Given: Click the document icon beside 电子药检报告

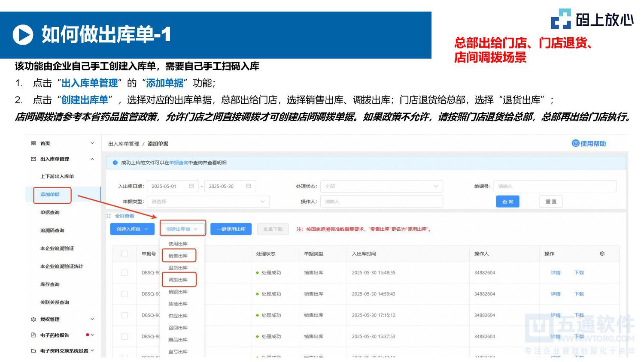Looking at the screenshot, I should click(x=33, y=335).
